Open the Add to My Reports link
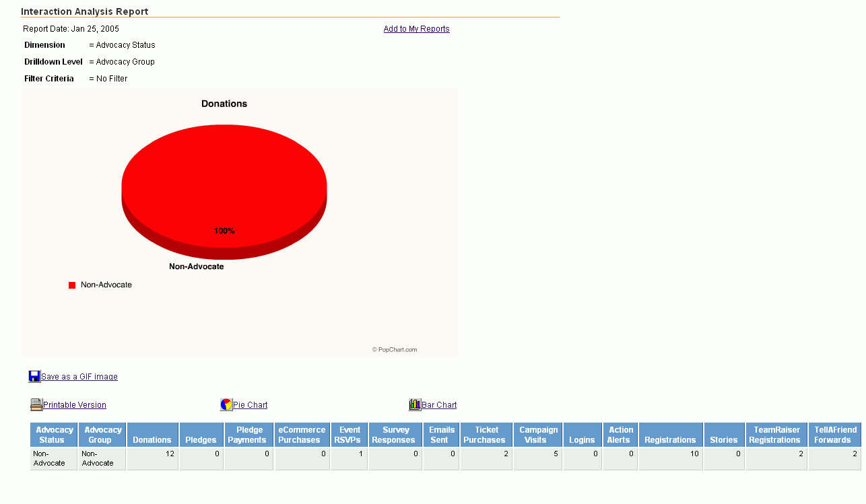 (x=416, y=29)
